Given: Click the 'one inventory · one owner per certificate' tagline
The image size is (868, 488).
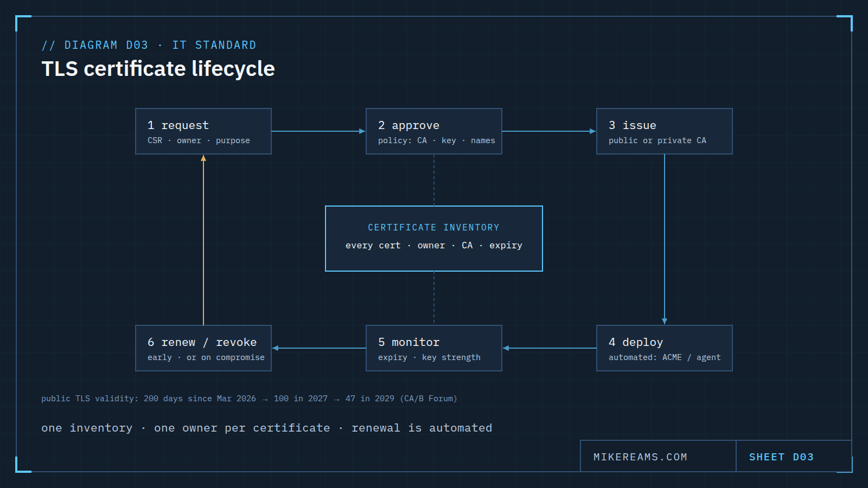Looking at the screenshot, I should (267, 428).
